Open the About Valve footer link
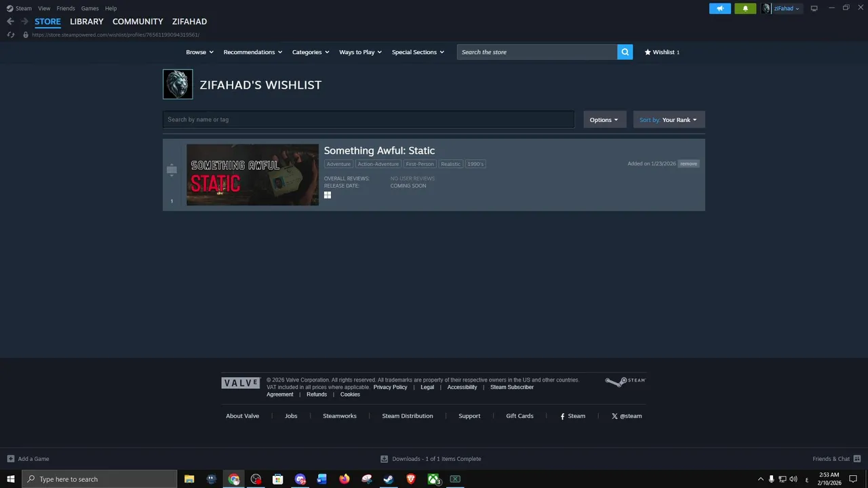The width and height of the screenshot is (868, 488). [243, 416]
